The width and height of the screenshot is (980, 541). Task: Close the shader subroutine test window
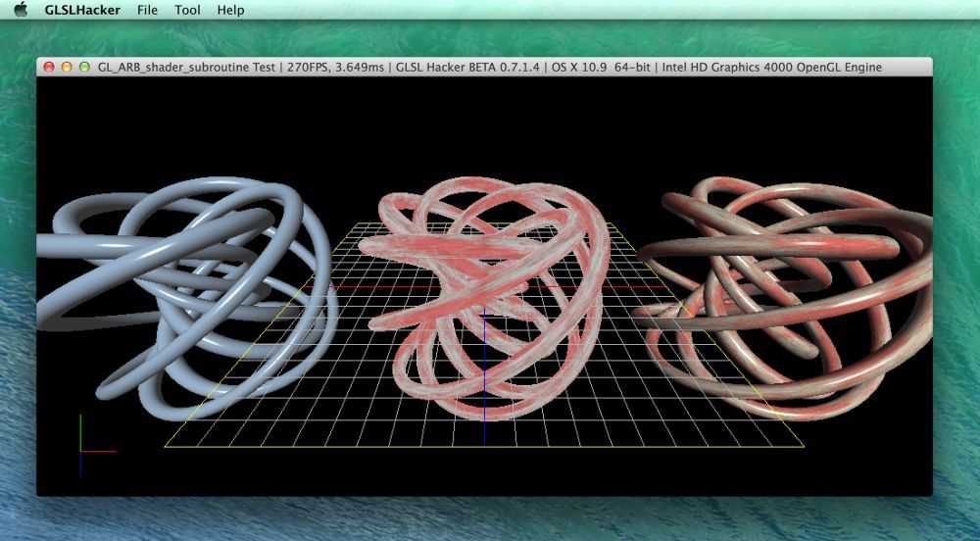click(49, 67)
